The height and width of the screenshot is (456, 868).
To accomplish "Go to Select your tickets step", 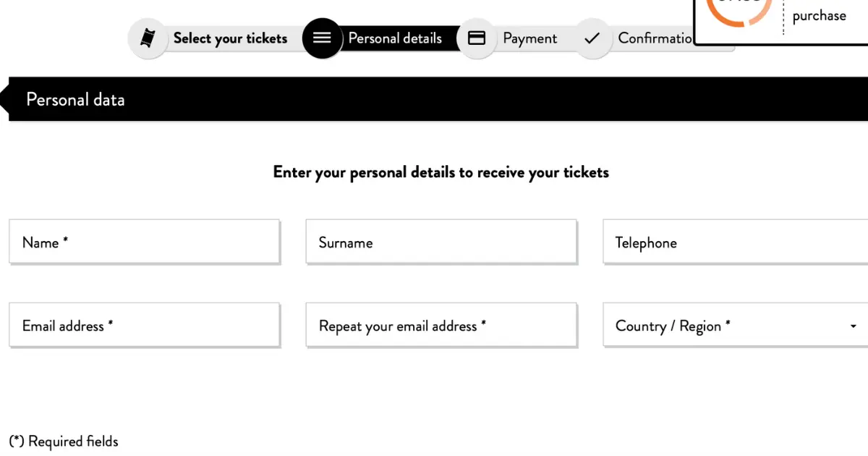I will 230,38.
